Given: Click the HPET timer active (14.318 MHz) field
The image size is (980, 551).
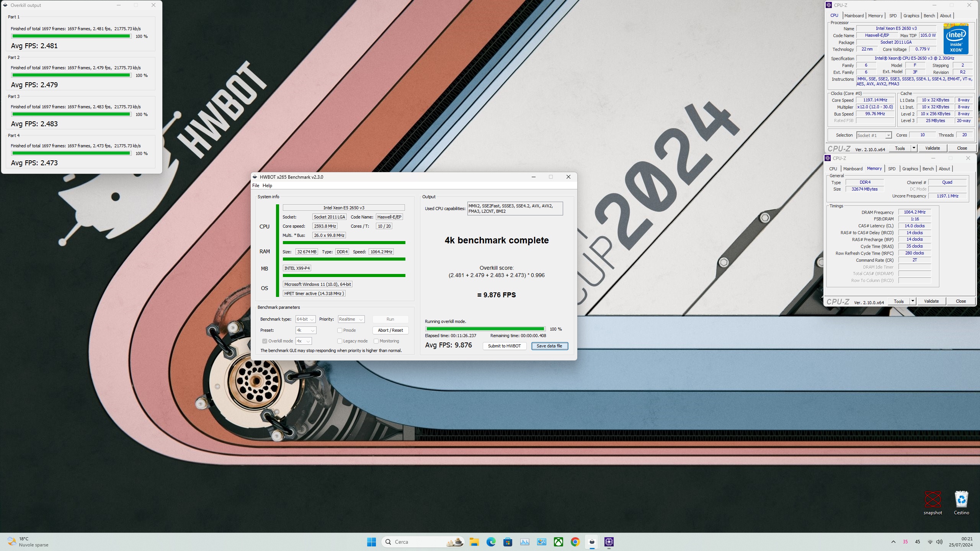Looking at the screenshot, I should pos(314,293).
